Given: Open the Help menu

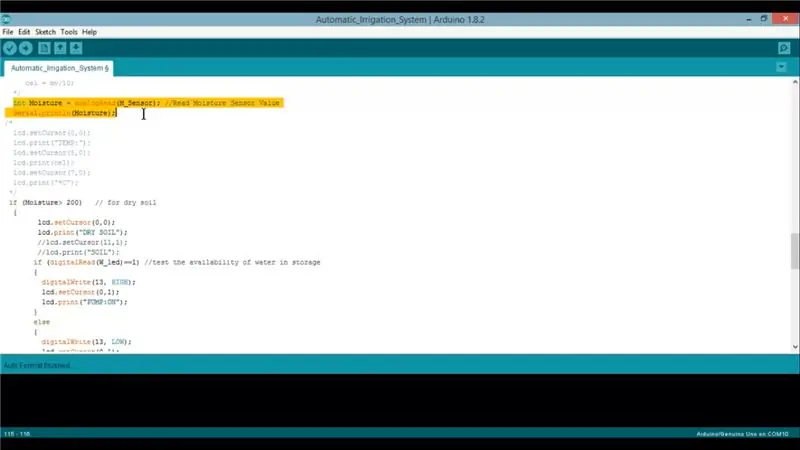Looking at the screenshot, I should [x=89, y=32].
